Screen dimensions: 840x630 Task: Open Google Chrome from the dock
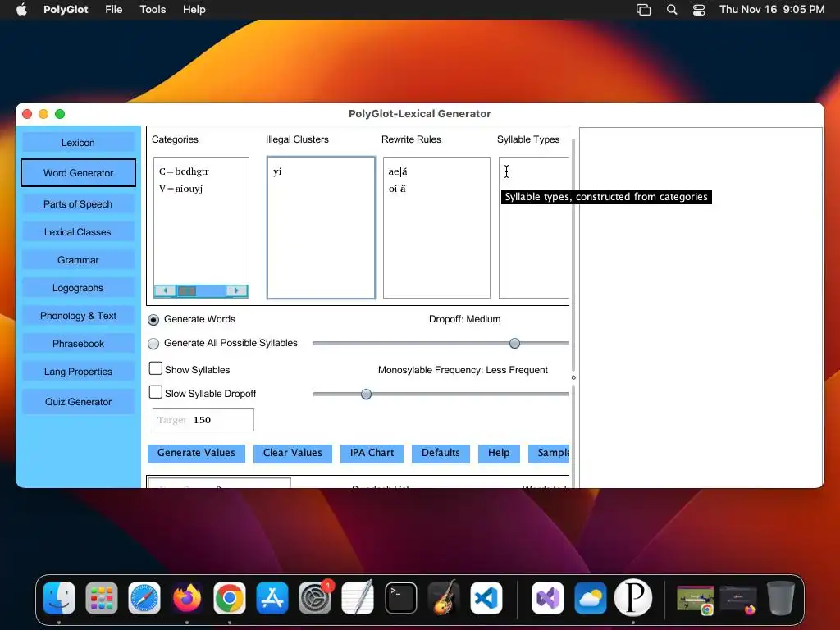click(x=230, y=597)
